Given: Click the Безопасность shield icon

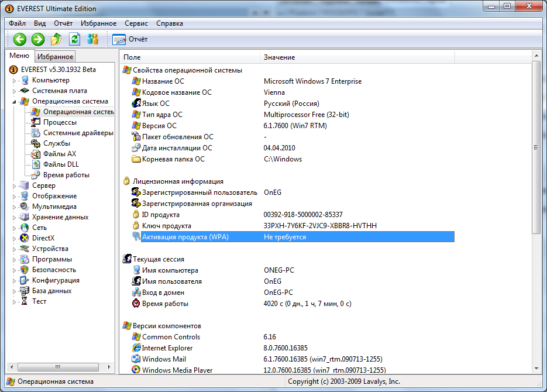Looking at the screenshot, I should click(x=25, y=270).
